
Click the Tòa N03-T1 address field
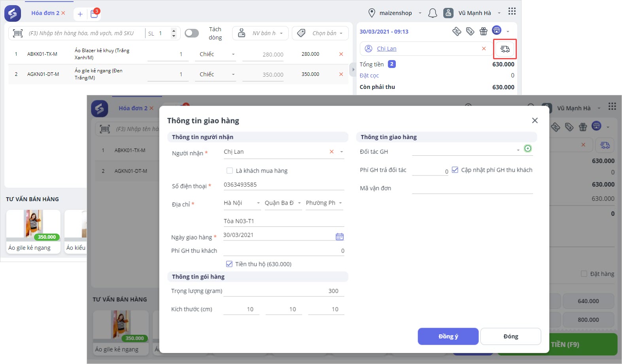[284, 221]
